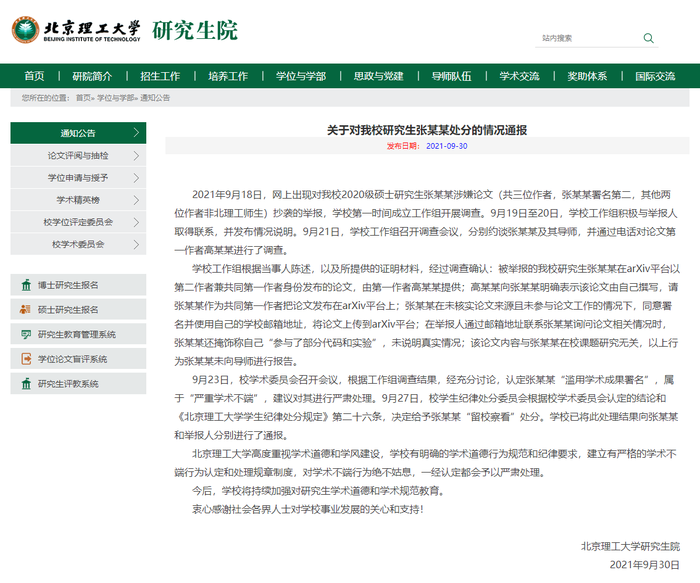Screen dimensions: 700x583
Task: Click the 研究生教育管理系统 monitor icon
Action: (26, 334)
